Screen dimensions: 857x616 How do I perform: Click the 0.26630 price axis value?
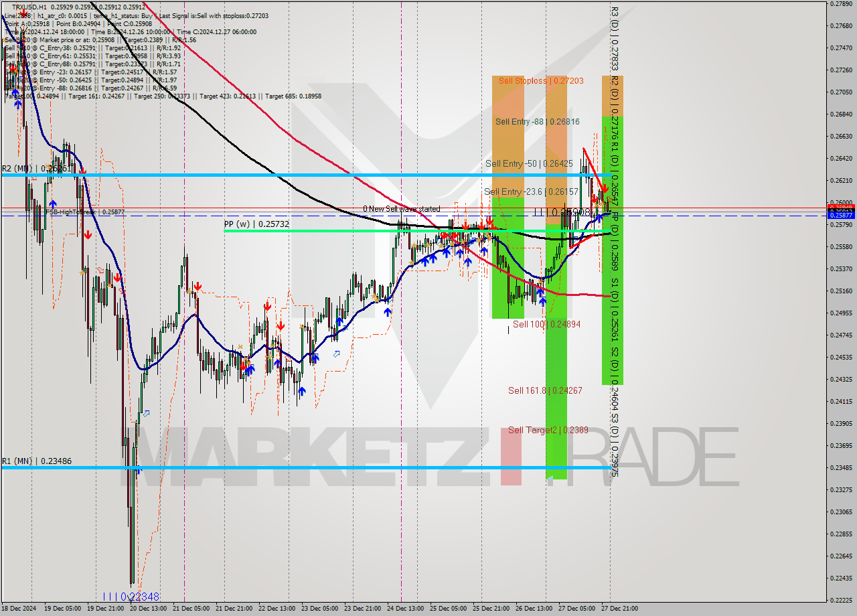(841, 136)
